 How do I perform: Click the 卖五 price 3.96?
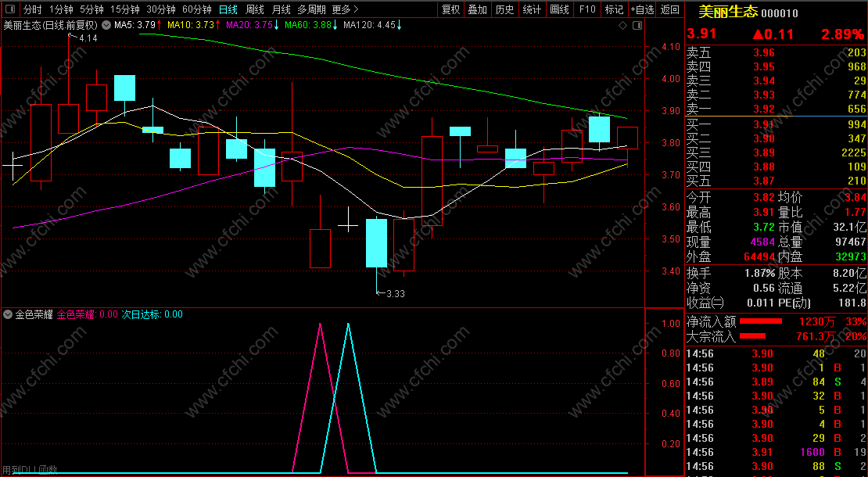764,52
